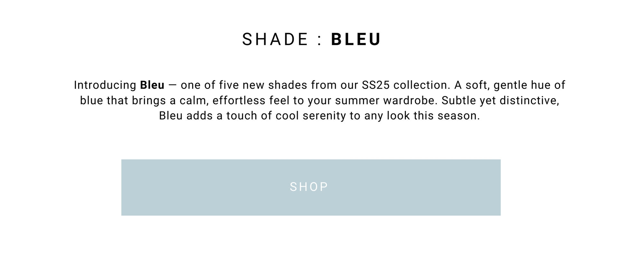Click the phrase "cool serenity"
Image resolution: width=644 pixels, height=255 pixels.
tap(311, 116)
